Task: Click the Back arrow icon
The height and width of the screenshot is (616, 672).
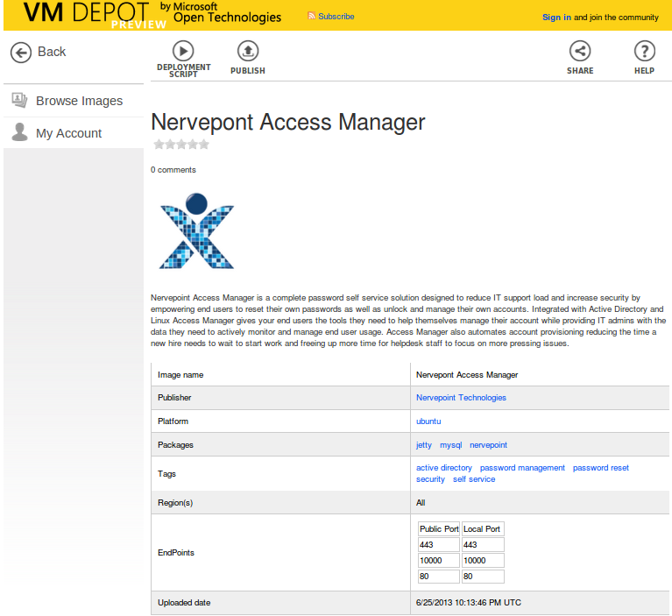Action: tap(21, 53)
